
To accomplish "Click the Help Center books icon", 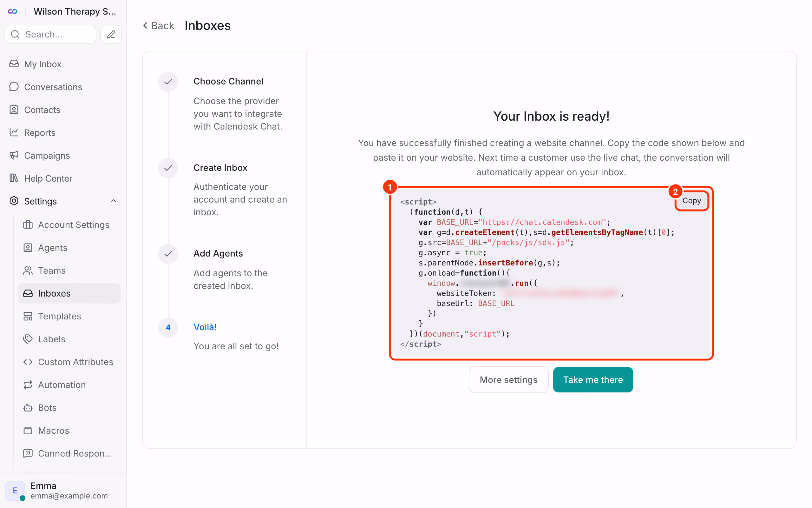I will 14,178.
